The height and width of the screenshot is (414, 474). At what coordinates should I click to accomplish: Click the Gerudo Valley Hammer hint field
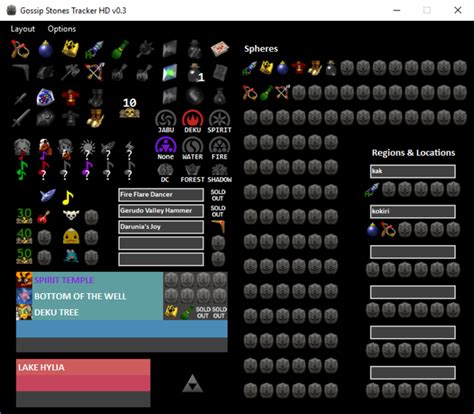(161, 211)
